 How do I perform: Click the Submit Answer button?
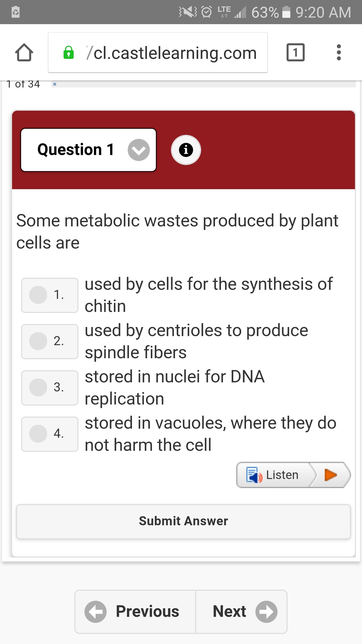point(183,521)
